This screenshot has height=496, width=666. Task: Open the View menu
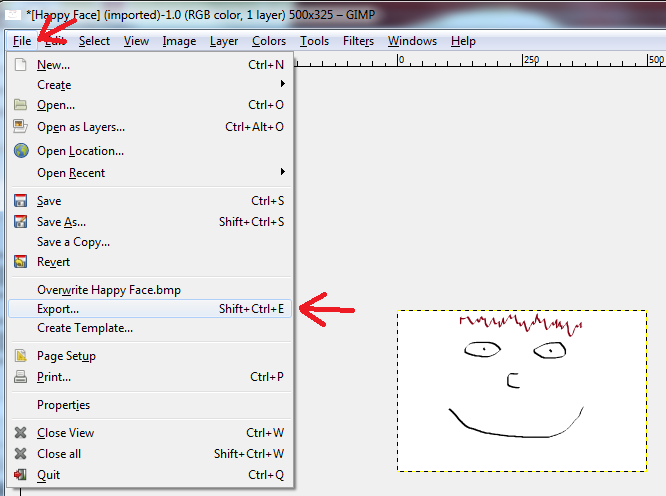[x=136, y=41]
